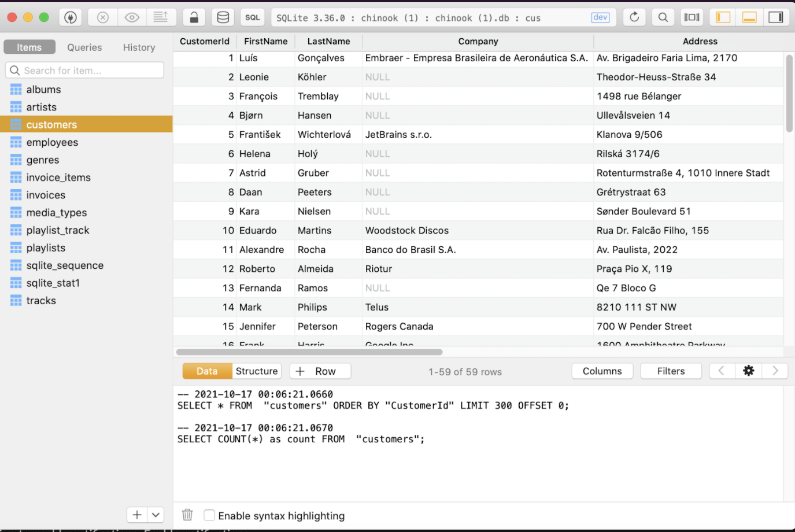This screenshot has width=795, height=532.
Task: Open the dropdown chevron next to the plus button
Action: (155, 514)
